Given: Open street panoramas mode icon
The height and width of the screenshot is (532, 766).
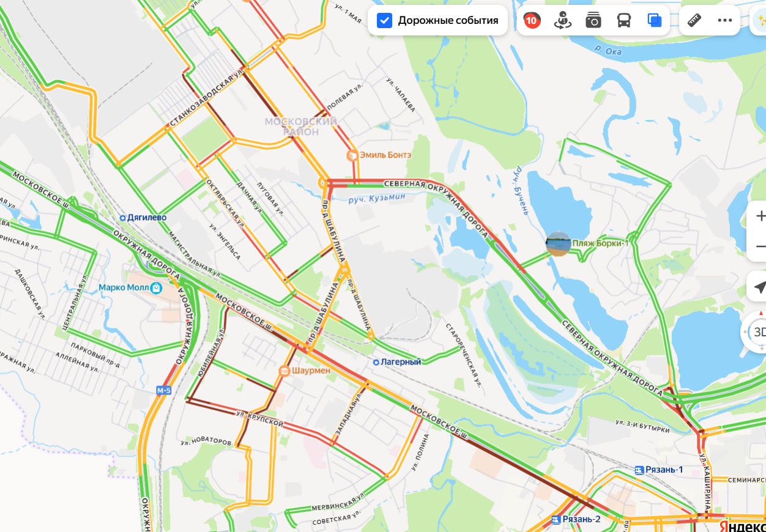Looking at the screenshot, I should point(562,20).
